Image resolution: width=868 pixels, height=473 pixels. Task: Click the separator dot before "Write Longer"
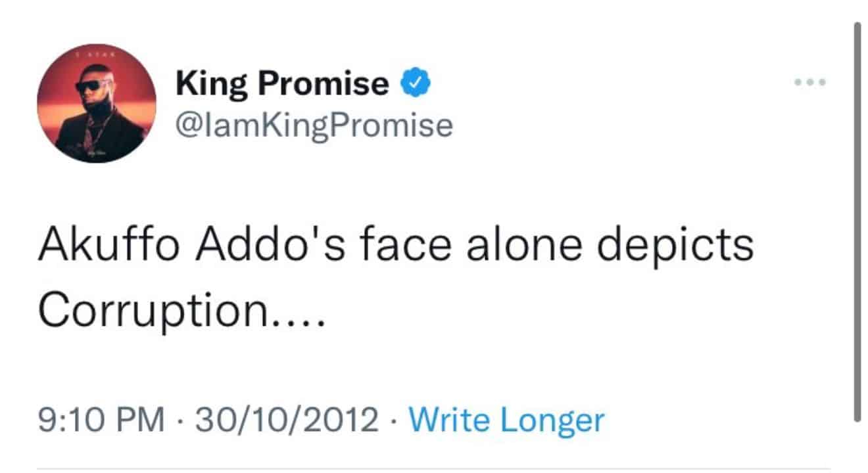pyautogui.click(x=394, y=420)
